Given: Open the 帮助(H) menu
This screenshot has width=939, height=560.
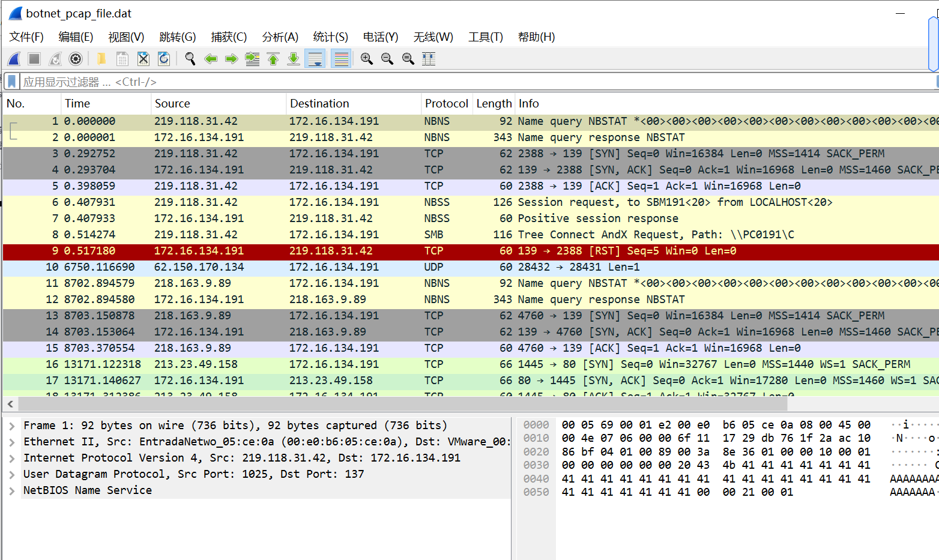Looking at the screenshot, I should [537, 37].
